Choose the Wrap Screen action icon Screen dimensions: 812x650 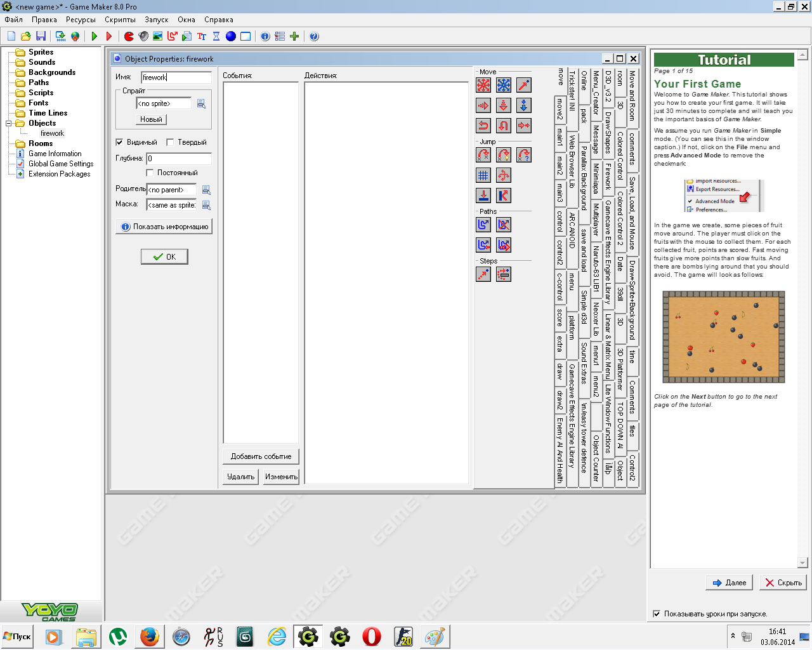tap(504, 175)
